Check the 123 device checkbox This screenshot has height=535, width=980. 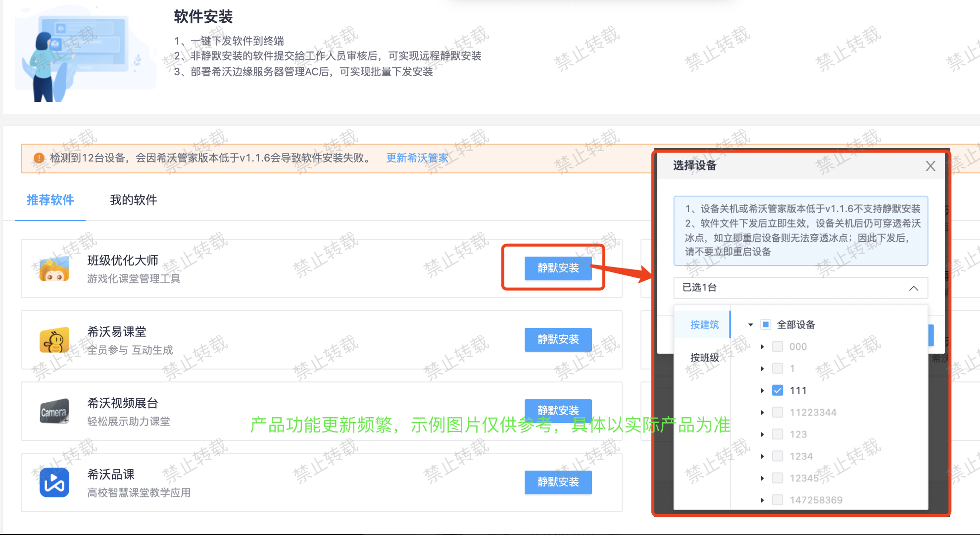pyautogui.click(x=778, y=434)
